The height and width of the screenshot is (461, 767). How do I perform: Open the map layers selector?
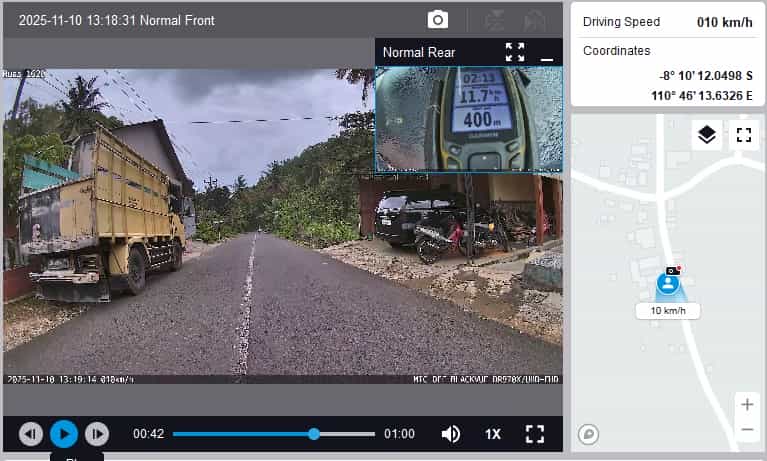[707, 135]
